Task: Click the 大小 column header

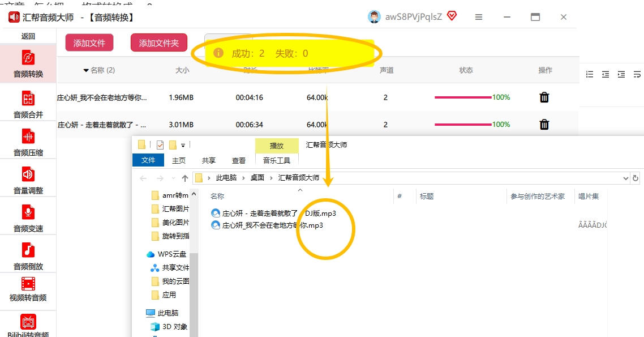Action: 182,70
